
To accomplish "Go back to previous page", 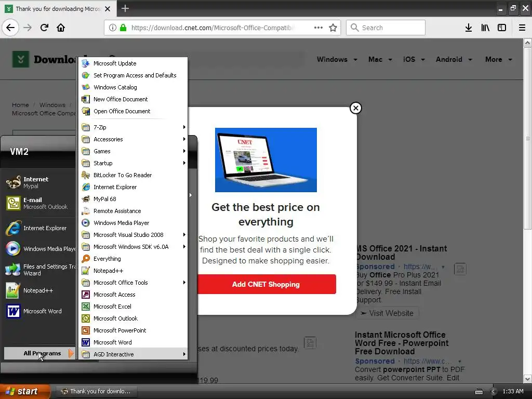I will (10, 28).
